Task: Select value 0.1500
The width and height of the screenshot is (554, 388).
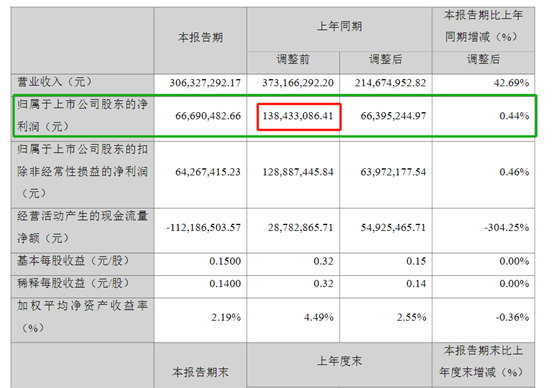Action: click(x=225, y=261)
